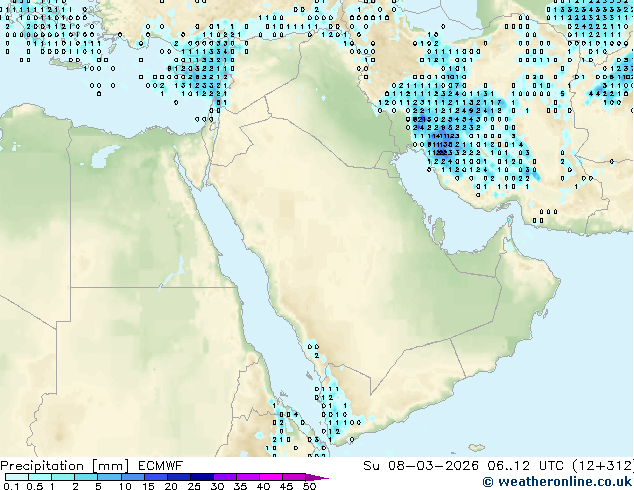Click the 0.5–1 mm legend swatch

coord(40,477)
